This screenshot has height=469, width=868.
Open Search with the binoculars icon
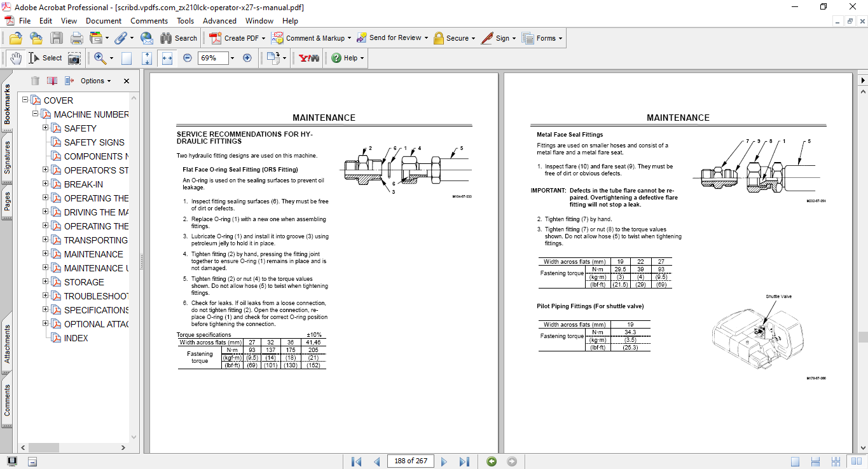coord(165,38)
